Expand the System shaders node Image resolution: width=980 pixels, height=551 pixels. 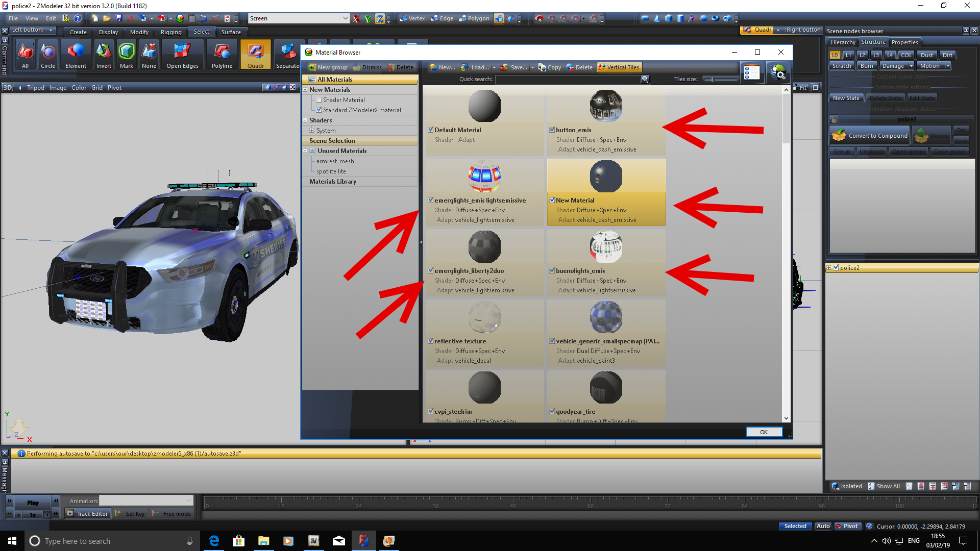click(x=311, y=131)
